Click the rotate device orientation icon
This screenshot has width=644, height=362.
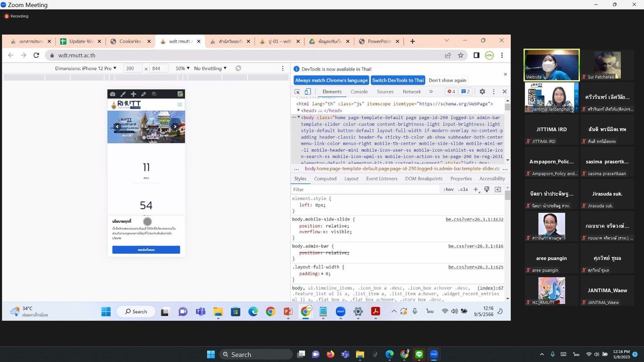tap(238, 68)
